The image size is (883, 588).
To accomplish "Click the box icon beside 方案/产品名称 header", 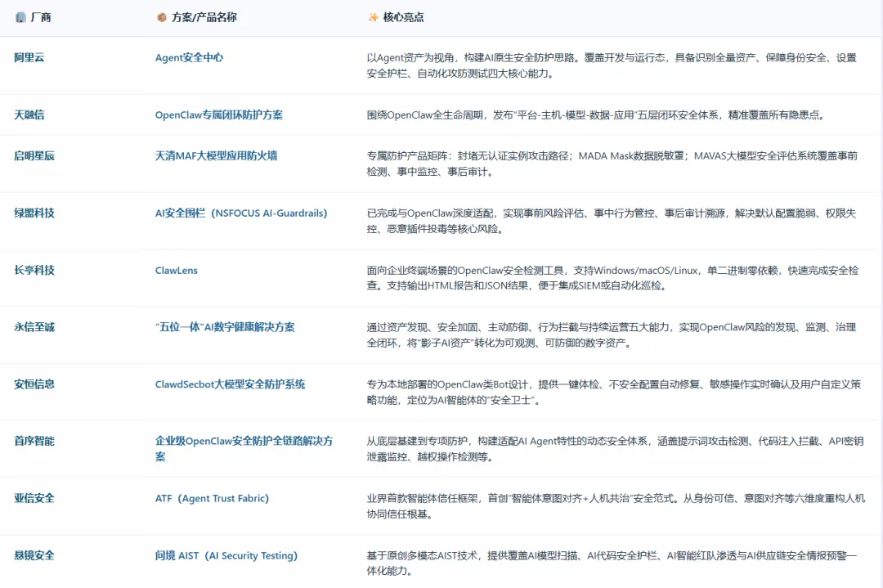I will [162, 17].
